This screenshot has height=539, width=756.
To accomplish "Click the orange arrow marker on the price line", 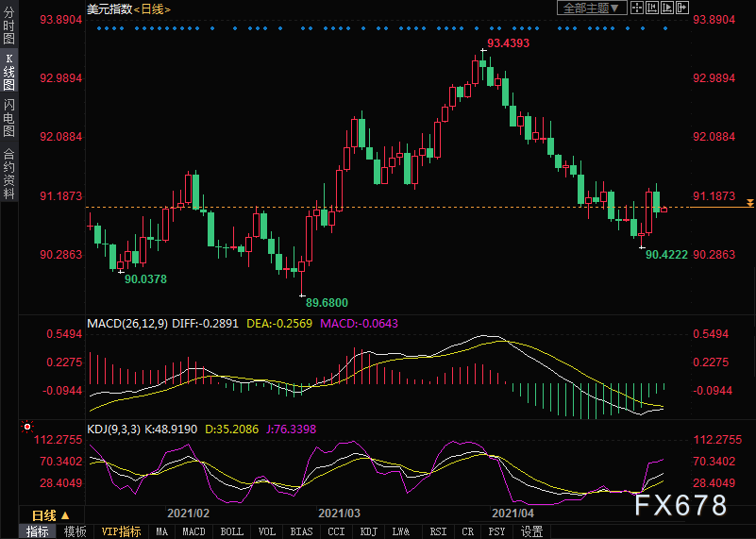I will (x=749, y=203).
